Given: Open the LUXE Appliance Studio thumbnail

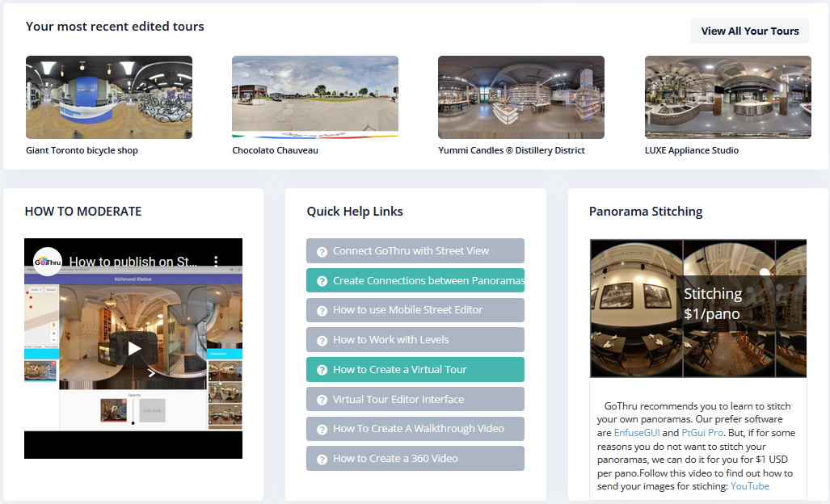Looking at the screenshot, I should [728, 97].
